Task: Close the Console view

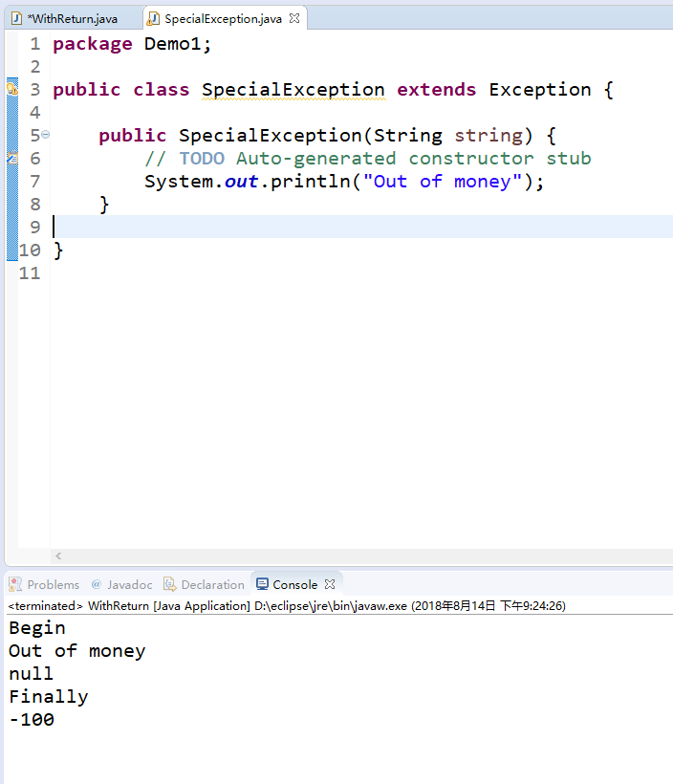Action: 330,584
